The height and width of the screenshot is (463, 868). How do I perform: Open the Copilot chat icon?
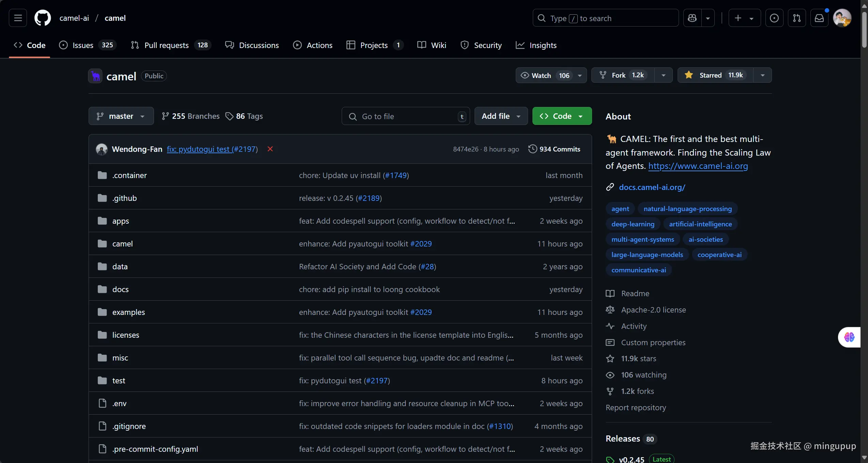[x=692, y=18]
